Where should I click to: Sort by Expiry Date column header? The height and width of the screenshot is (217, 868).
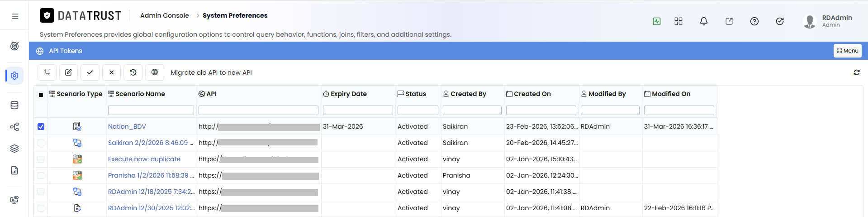coord(345,94)
